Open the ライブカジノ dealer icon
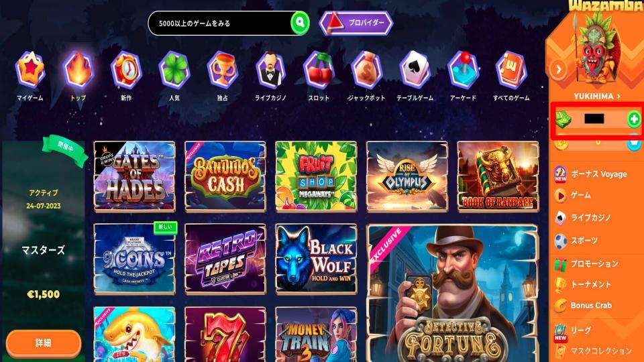This screenshot has height=362, width=644. pos(270,69)
